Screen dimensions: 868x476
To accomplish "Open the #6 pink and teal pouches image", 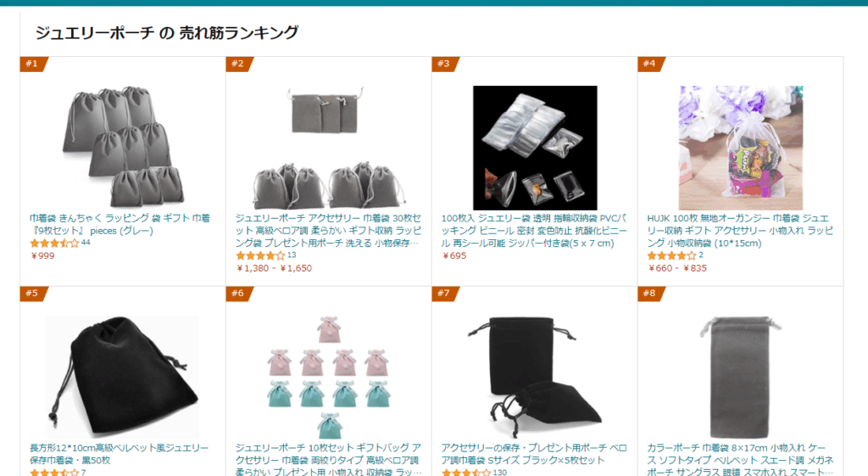I will click(329, 377).
